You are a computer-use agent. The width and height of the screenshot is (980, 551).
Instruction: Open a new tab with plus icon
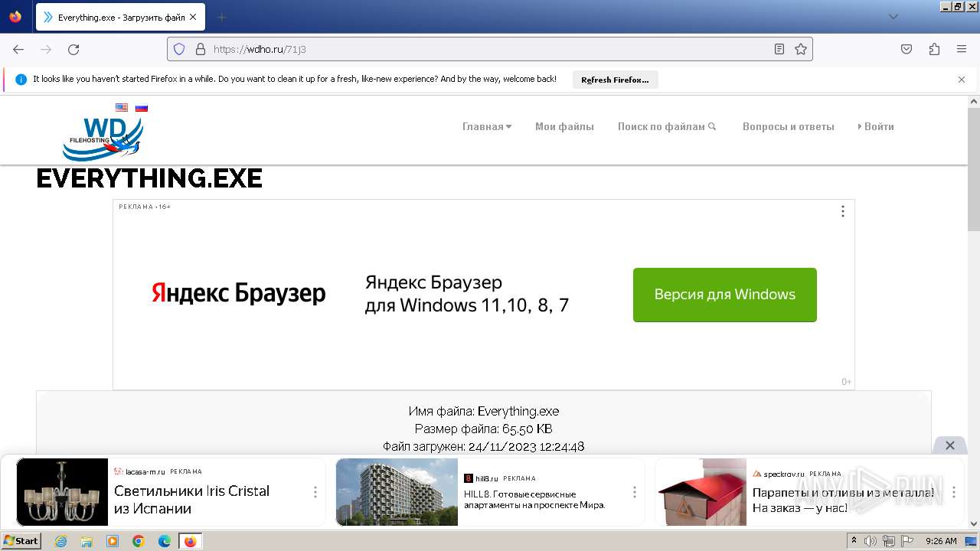click(222, 17)
